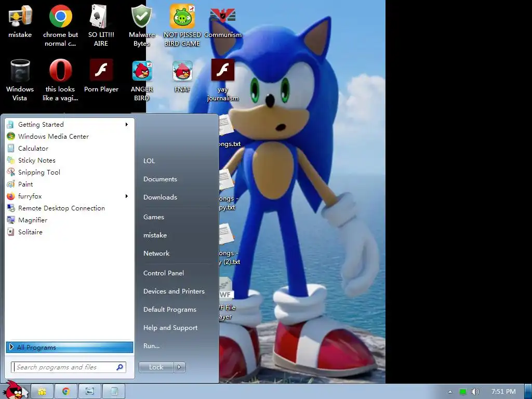Click the Lock button

tap(156, 367)
